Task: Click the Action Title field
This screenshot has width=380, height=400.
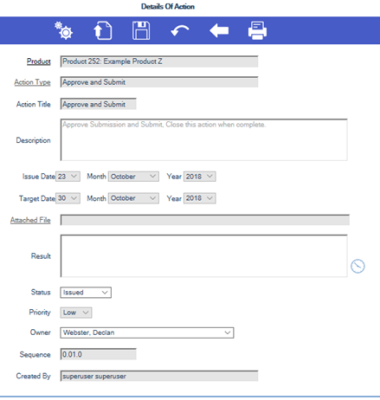Action: pos(98,104)
